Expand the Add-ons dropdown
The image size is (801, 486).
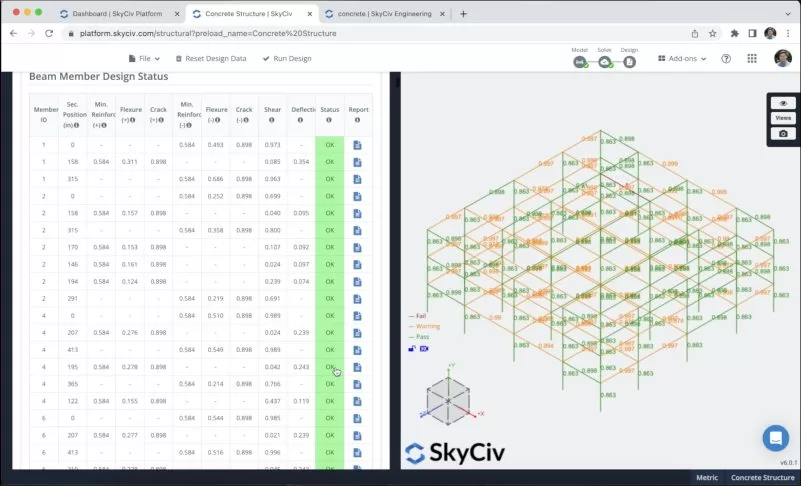pyautogui.click(x=682, y=59)
